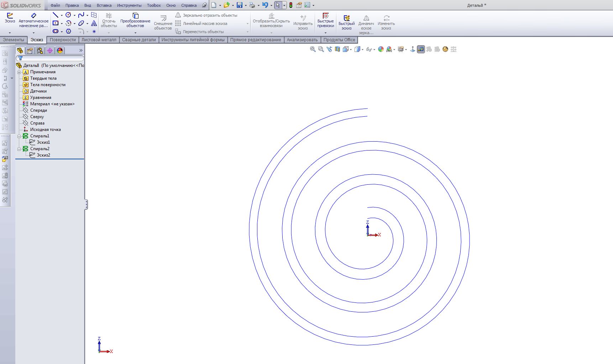The width and height of the screenshot is (613, 364).
Task: Open the PropertyManager tab icon
Action: [30, 51]
